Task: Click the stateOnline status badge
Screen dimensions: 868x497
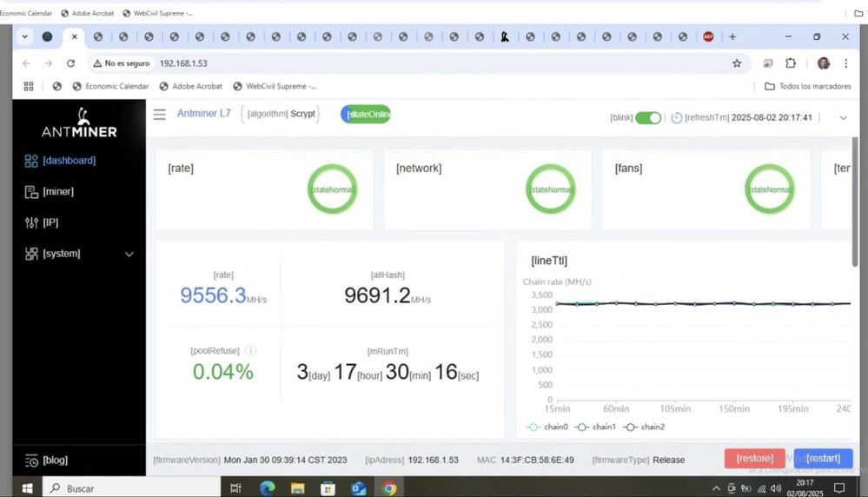Action: click(365, 114)
